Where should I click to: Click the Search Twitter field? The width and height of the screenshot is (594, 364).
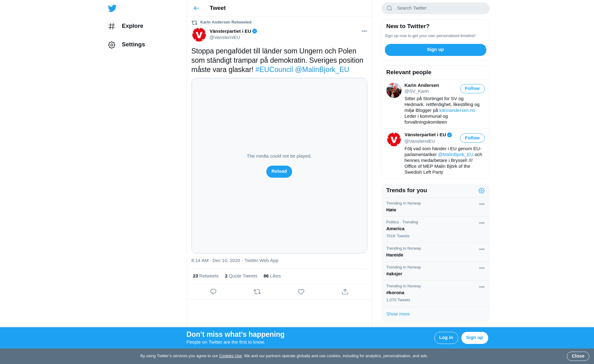[435, 8]
